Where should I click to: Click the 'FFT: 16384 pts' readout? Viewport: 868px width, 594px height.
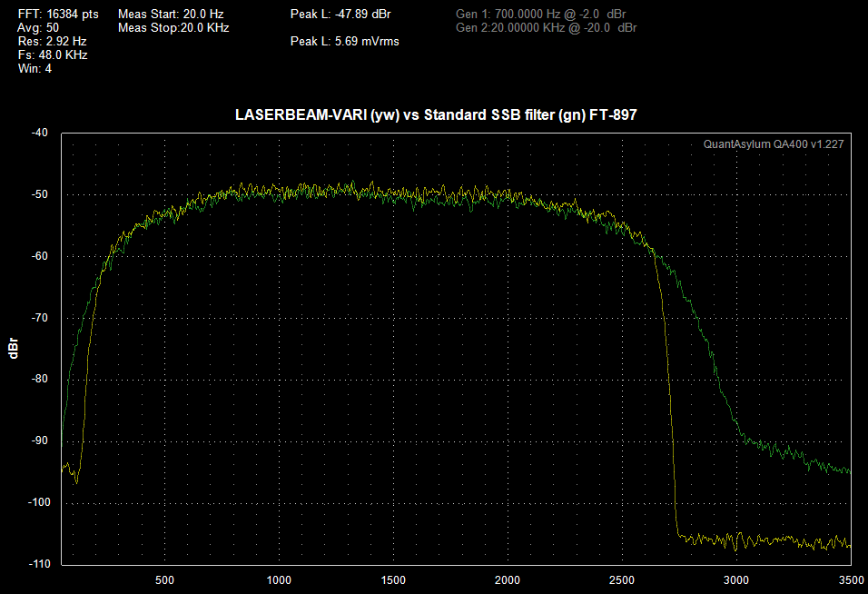pyautogui.click(x=58, y=15)
